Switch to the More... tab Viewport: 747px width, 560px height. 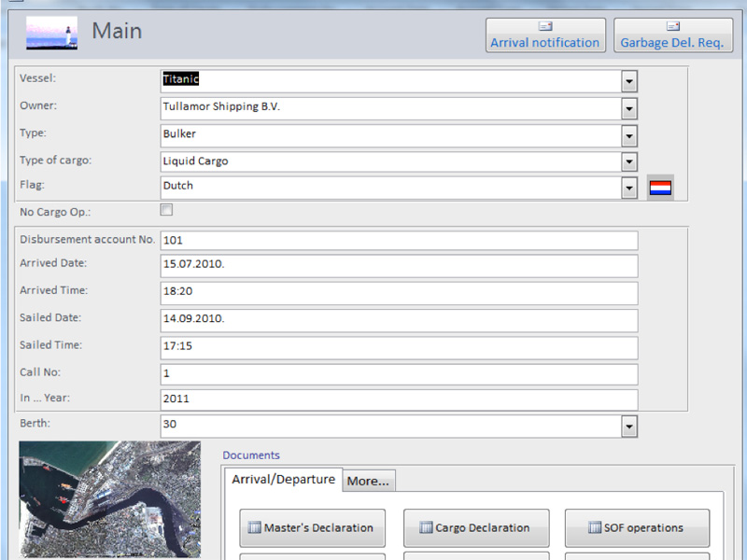pos(368,482)
